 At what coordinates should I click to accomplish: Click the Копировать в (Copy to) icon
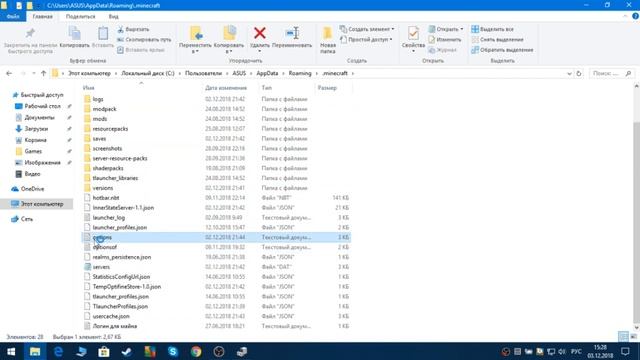[229, 33]
